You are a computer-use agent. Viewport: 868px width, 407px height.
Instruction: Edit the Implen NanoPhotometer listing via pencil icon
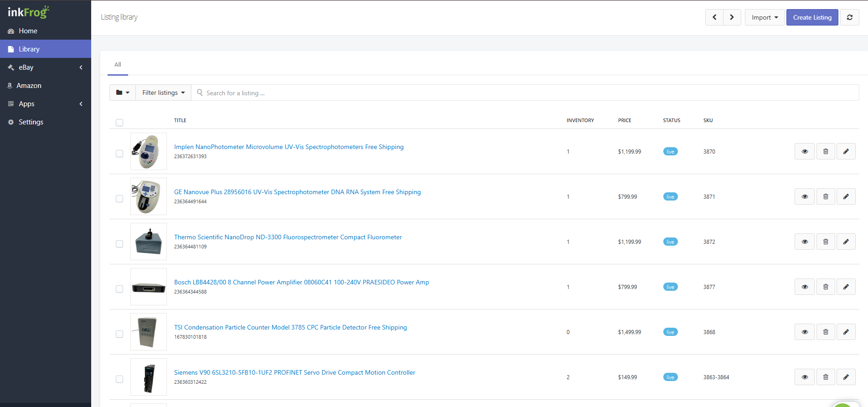(846, 151)
